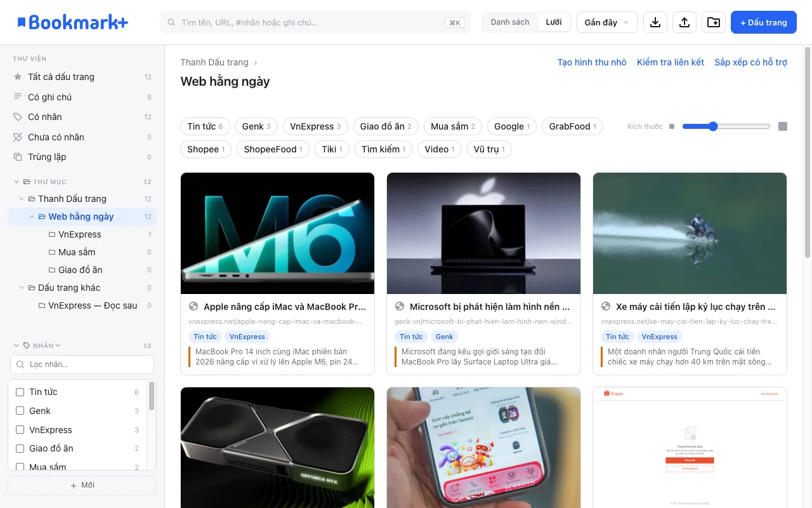
Task: Switch view to Lưới
Action: (x=554, y=22)
